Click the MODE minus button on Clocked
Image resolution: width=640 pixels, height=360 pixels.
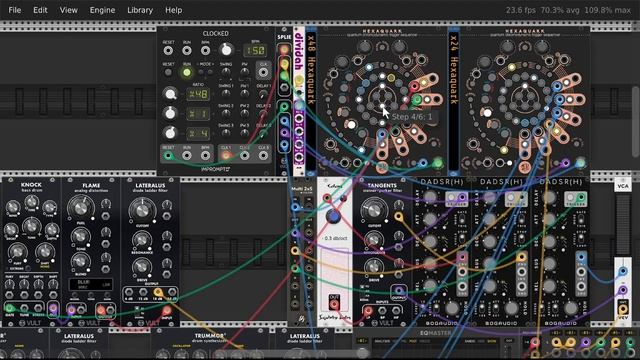coord(201,72)
